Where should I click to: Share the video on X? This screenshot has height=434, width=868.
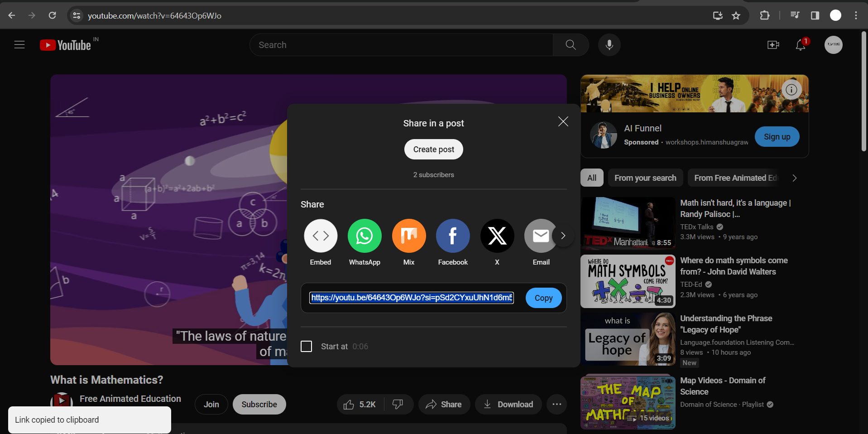pos(497,236)
